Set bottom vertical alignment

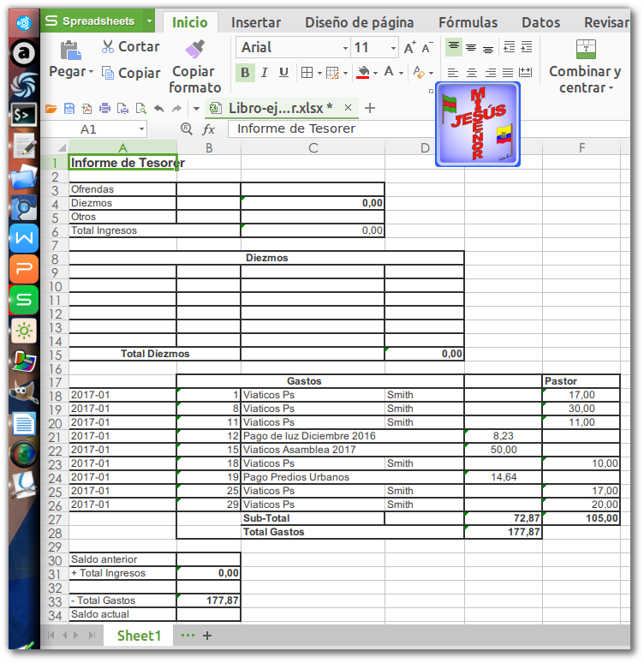(x=488, y=49)
